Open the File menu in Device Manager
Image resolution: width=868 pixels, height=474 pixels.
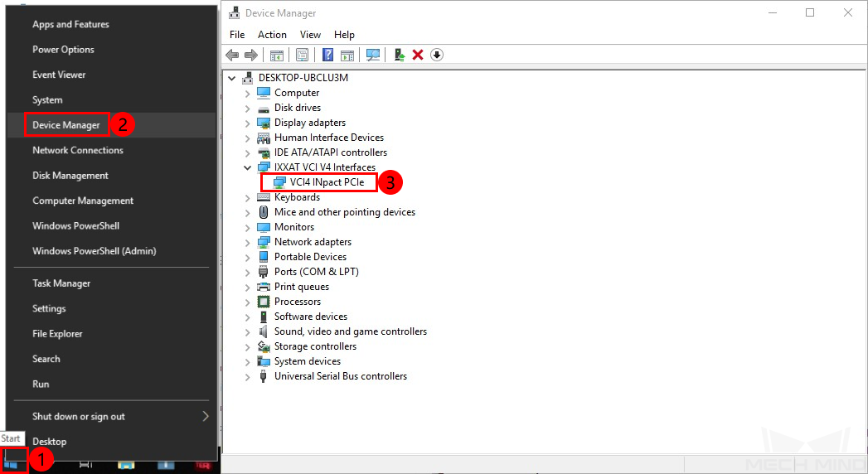[x=237, y=34]
